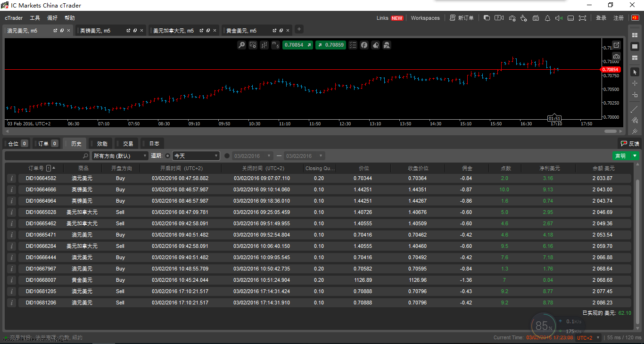This screenshot has width=644, height=344.
Task: Select the single chart layout icon
Action: click(x=635, y=46)
